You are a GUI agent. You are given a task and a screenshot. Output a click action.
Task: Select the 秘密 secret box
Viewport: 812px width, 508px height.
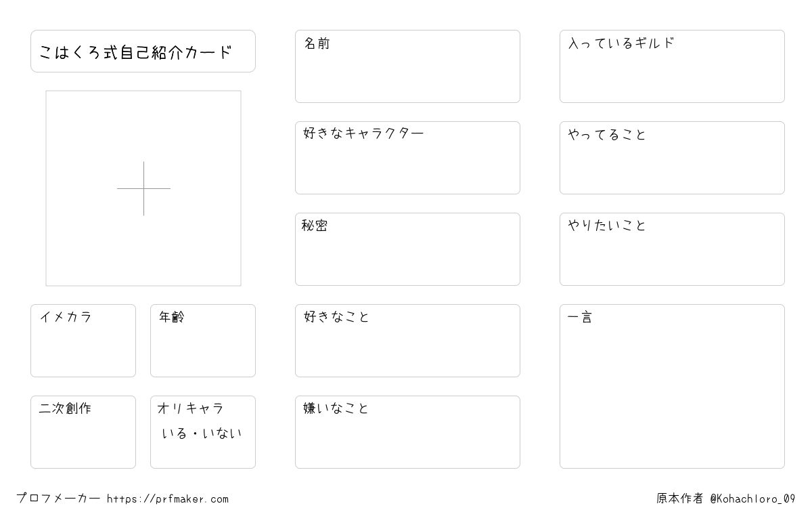[407, 249]
